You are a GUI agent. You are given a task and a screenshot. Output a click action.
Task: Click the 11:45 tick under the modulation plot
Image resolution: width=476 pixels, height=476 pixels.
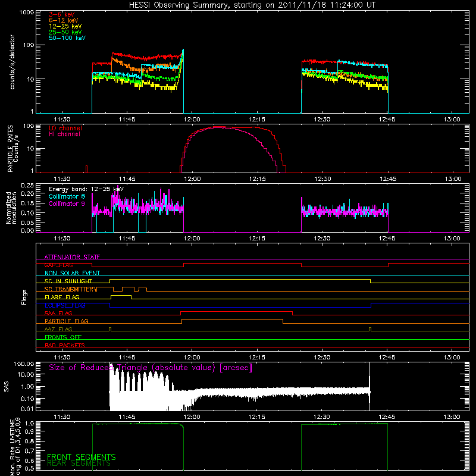127,239
